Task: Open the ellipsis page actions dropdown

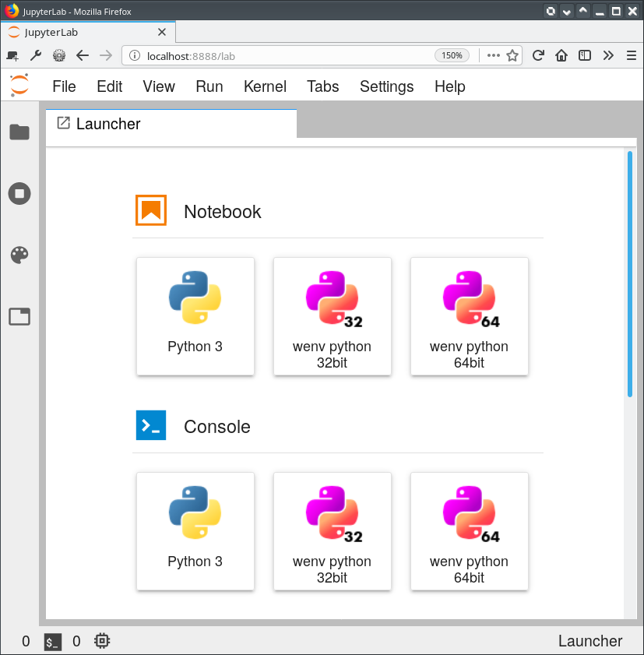Action: (492, 56)
